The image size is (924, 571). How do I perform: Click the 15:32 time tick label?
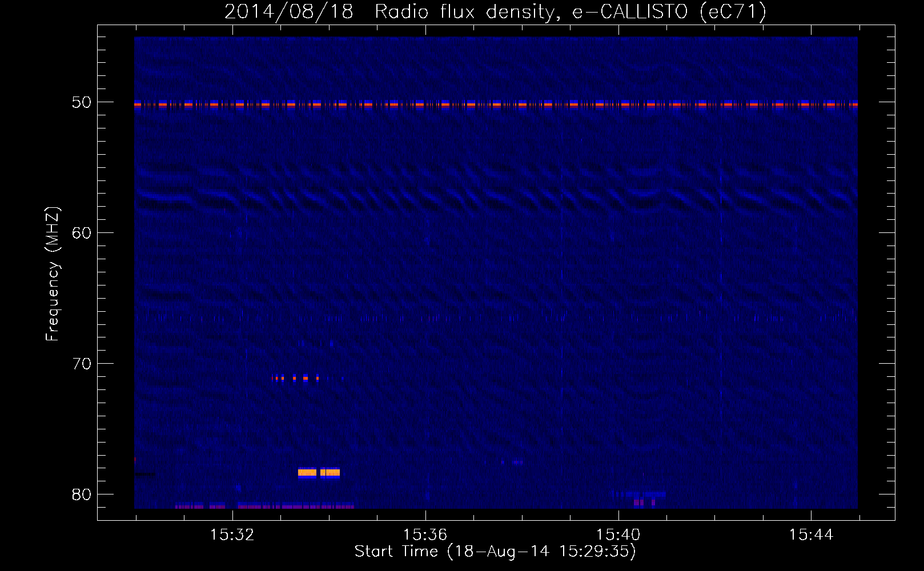[x=232, y=535]
